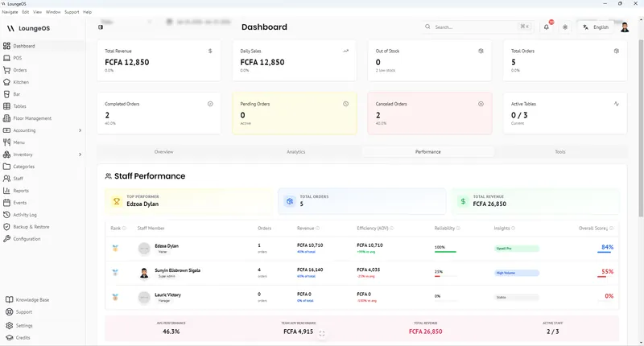
Task: Click the Upsell Pro insight badge
Action: click(x=516, y=249)
